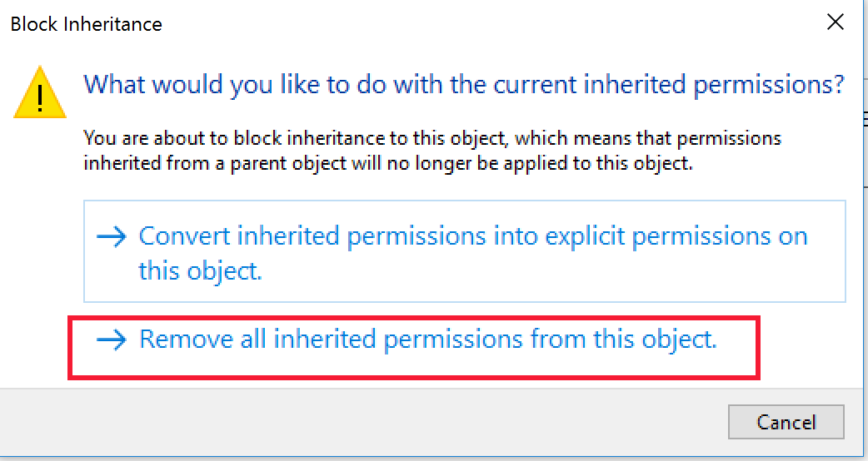This screenshot has height=461, width=868.
Task: Click the arrow icon beside Convert inherited permissions
Action: [x=111, y=237]
